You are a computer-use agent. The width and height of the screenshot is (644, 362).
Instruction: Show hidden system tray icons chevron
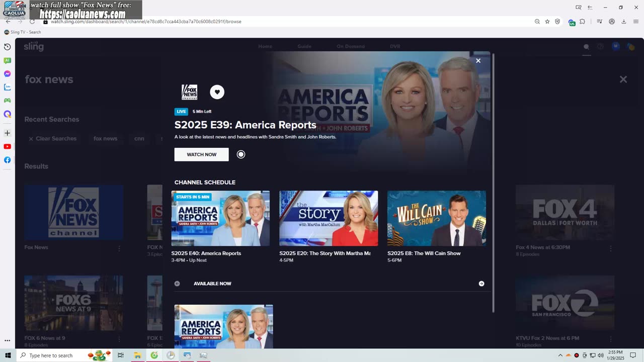(x=560, y=355)
